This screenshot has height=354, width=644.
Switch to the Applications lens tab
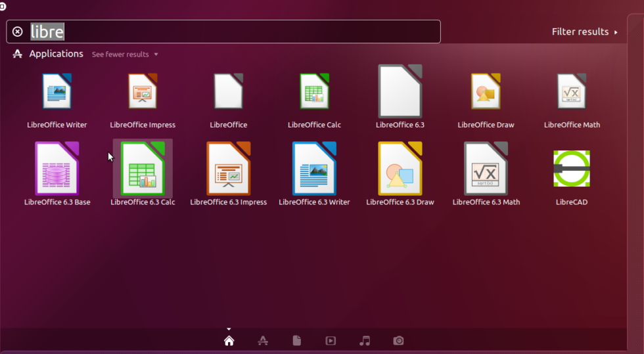pyautogui.click(x=263, y=340)
